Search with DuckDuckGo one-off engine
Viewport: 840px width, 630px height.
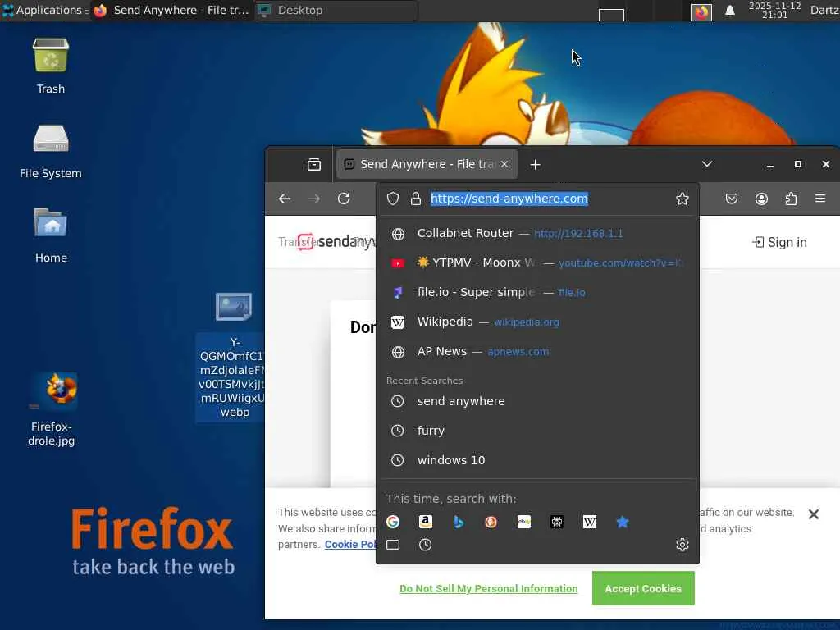(x=491, y=522)
